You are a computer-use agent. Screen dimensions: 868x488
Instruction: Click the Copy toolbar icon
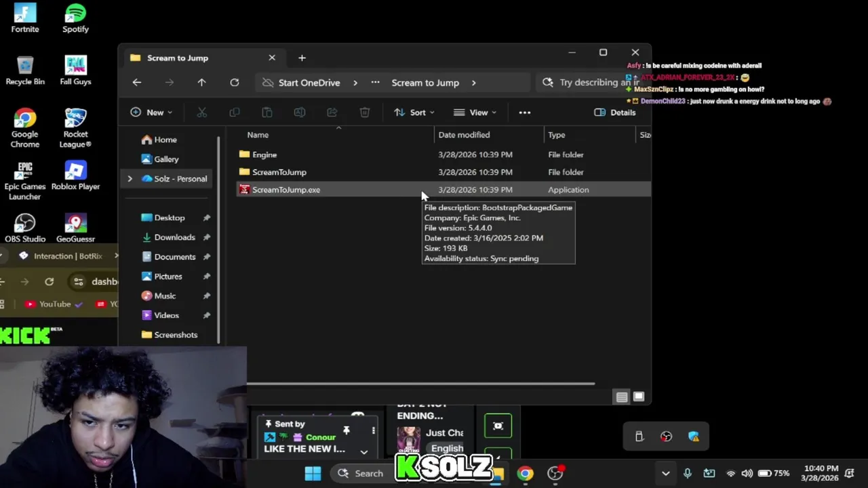[x=235, y=113]
